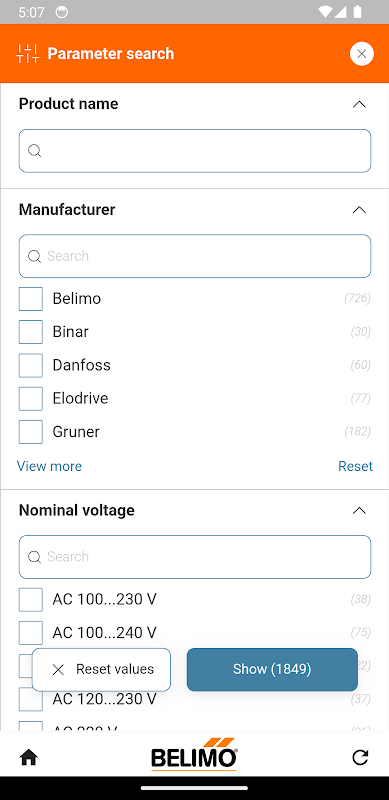Tap the magnifier icon in Manufacturer search
The height and width of the screenshot is (800, 389).
34,256
